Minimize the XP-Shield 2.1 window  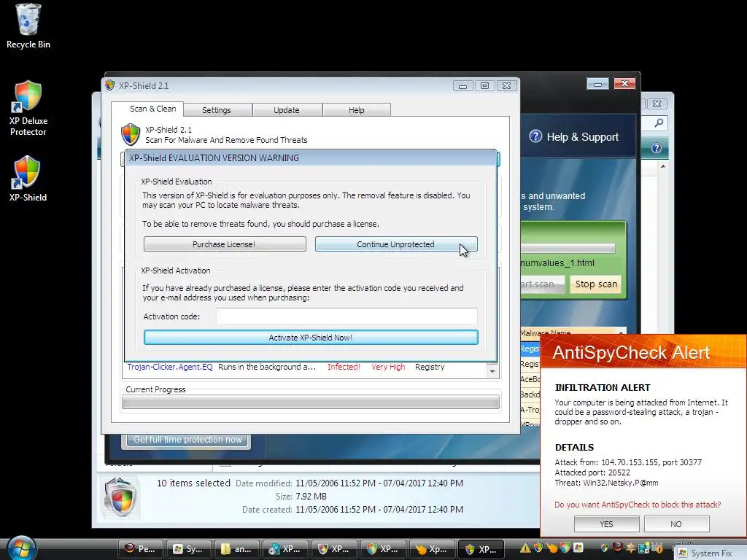coord(462,86)
